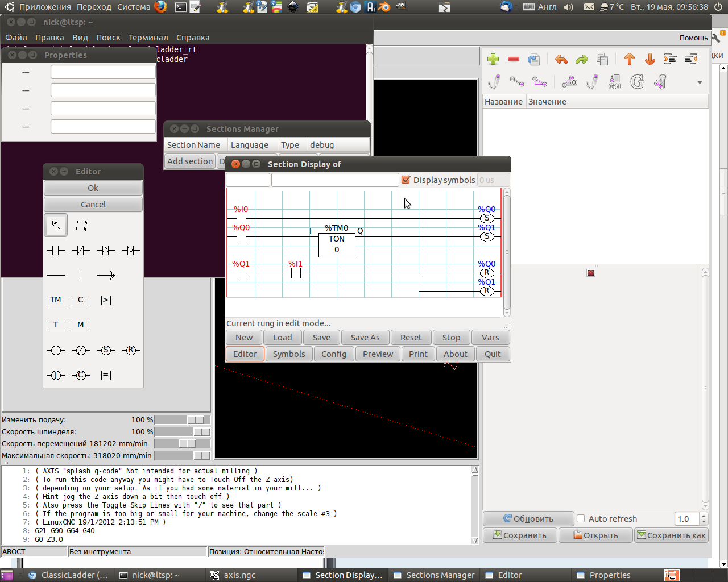
Task: Uncheck the Display symbols checkbox
Action: coord(406,180)
